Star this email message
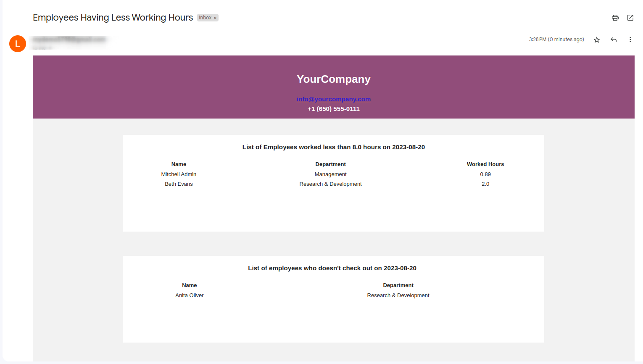The height and width of the screenshot is (364, 643). pyautogui.click(x=597, y=40)
